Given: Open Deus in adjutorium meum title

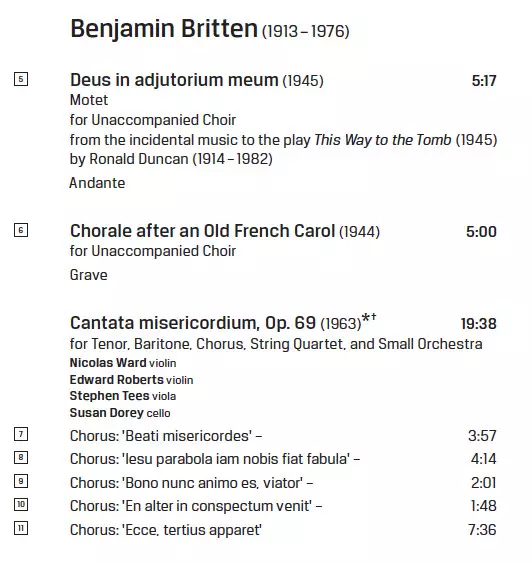Looking at the screenshot, I should 174,80.
